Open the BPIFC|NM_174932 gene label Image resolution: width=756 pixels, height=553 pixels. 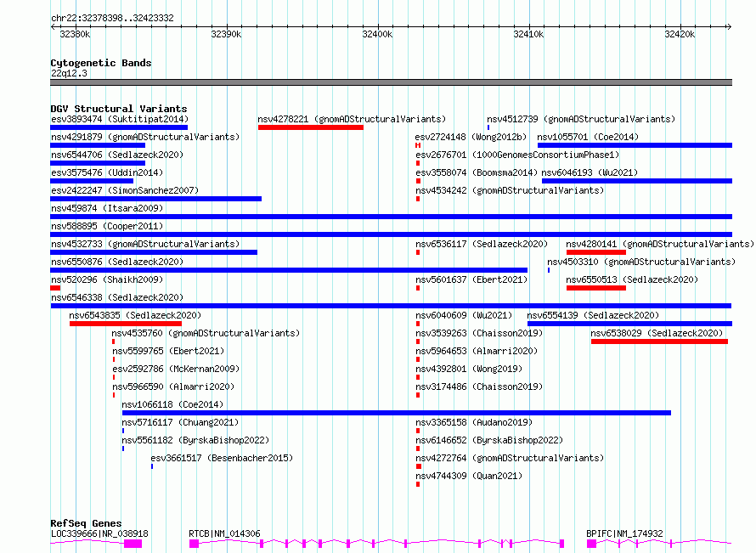point(624,533)
